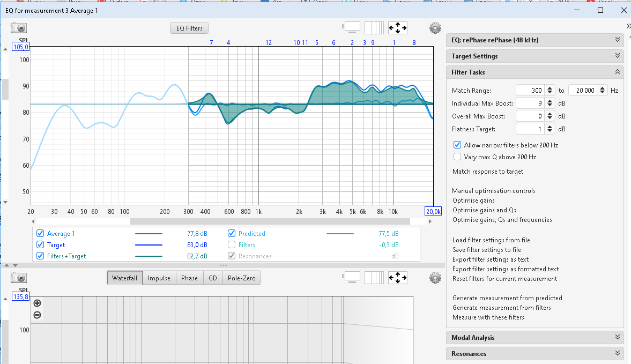Click the zoom-out minus icon on waterfall graph
Image resolution: width=631 pixels, height=364 pixels.
(x=37, y=315)
